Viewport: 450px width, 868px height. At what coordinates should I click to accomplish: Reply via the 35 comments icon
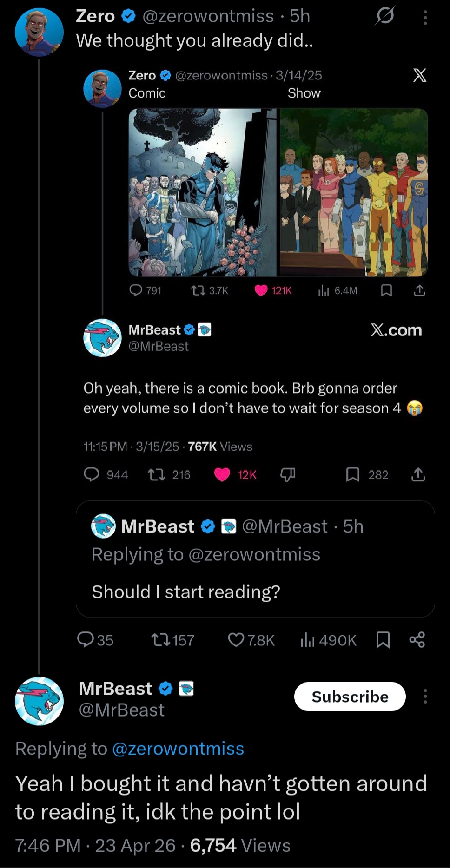click(86, 640)
